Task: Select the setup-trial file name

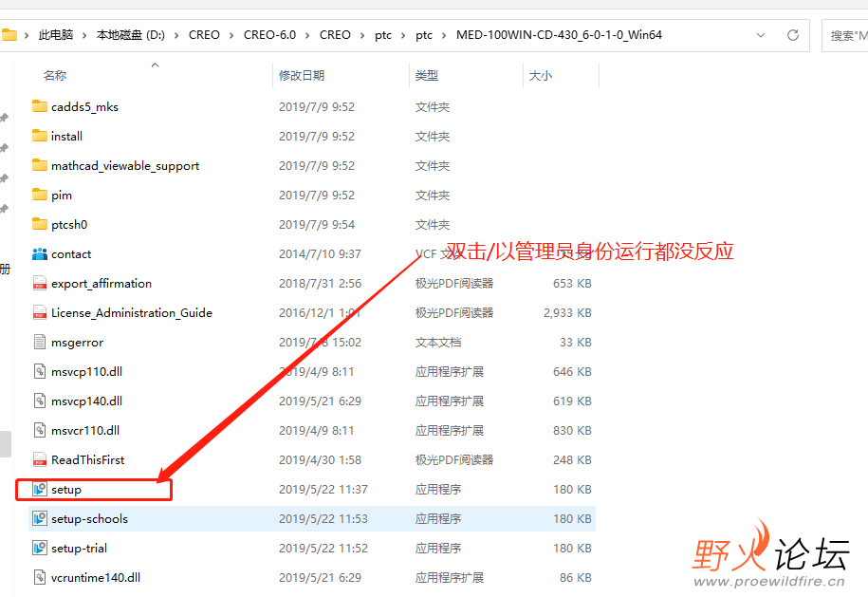Action: (79, 549)
